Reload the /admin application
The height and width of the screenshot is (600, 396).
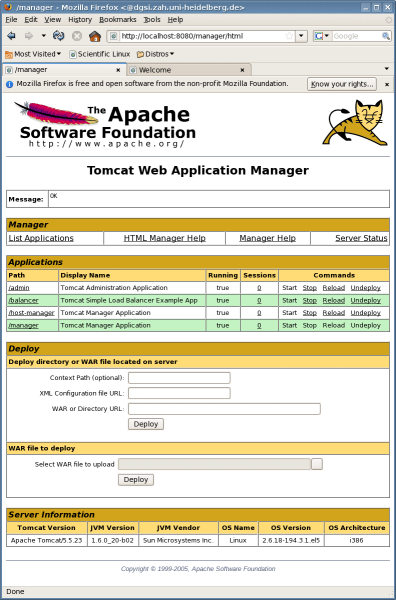tap(334, 288)
